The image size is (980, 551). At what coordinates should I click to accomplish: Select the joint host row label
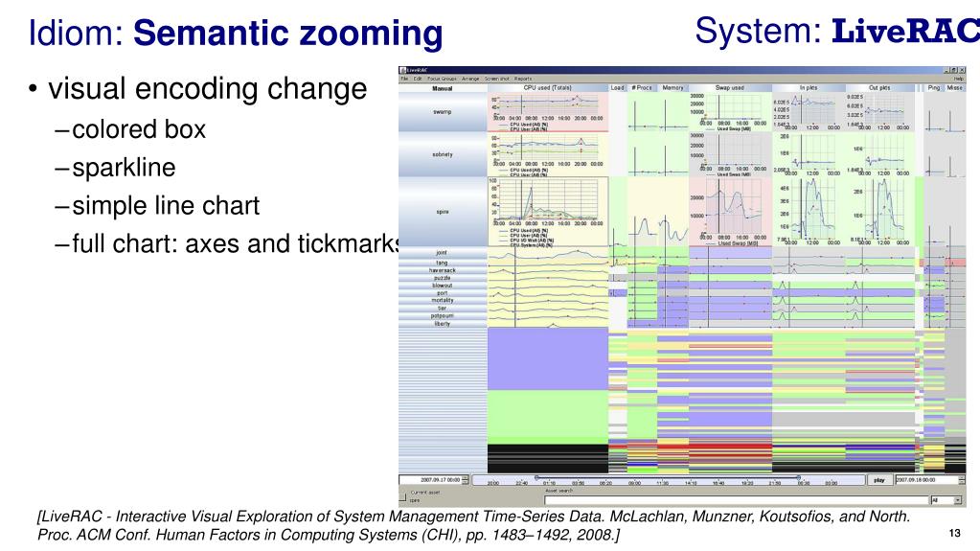442,253
